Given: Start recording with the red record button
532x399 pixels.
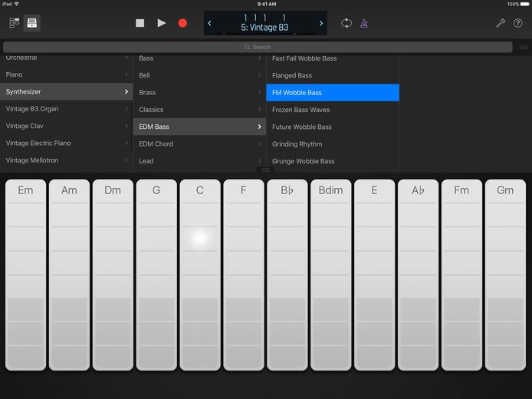Looking at the screenshot, I should coord(182,23).
